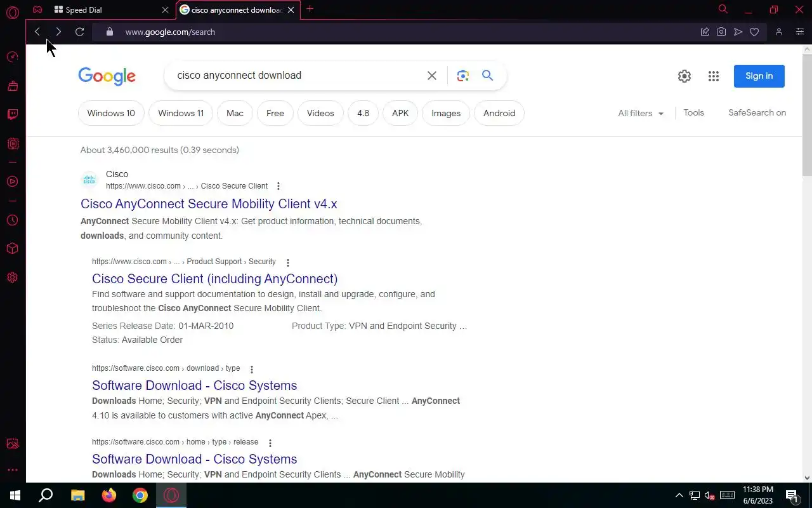The height and width of the screenshot is (508, 812).
Task: Launch Firefox from taskbar
Action: [109, 495]
